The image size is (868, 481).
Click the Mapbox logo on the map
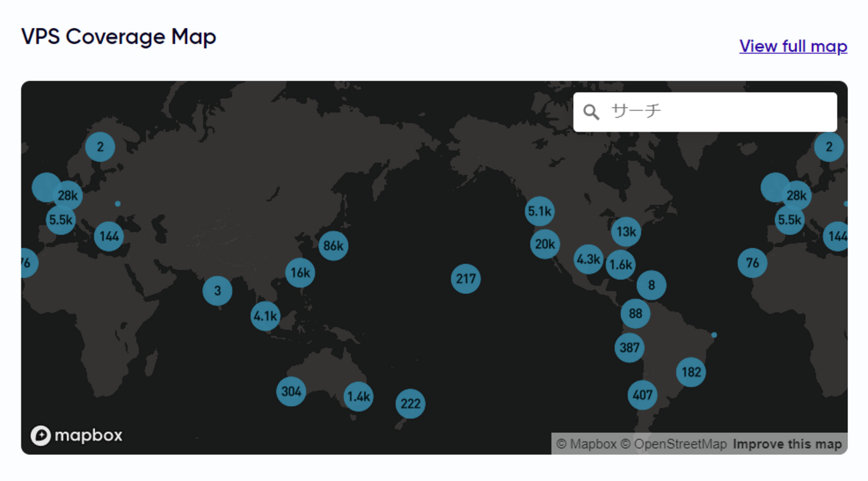[77, 436]
